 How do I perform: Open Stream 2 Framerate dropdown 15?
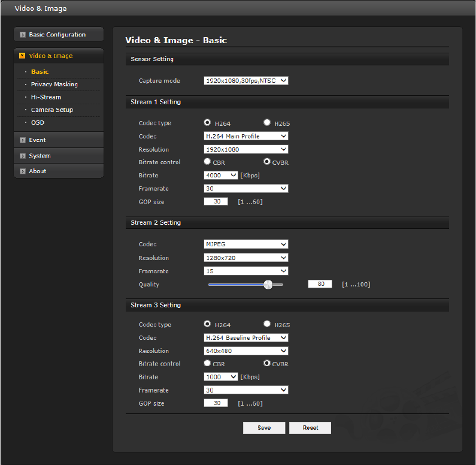(246, 271)
